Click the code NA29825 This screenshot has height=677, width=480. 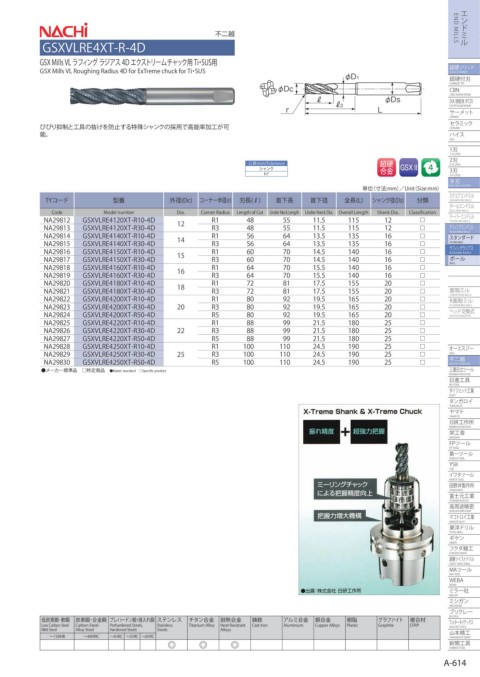pos(57,323)
